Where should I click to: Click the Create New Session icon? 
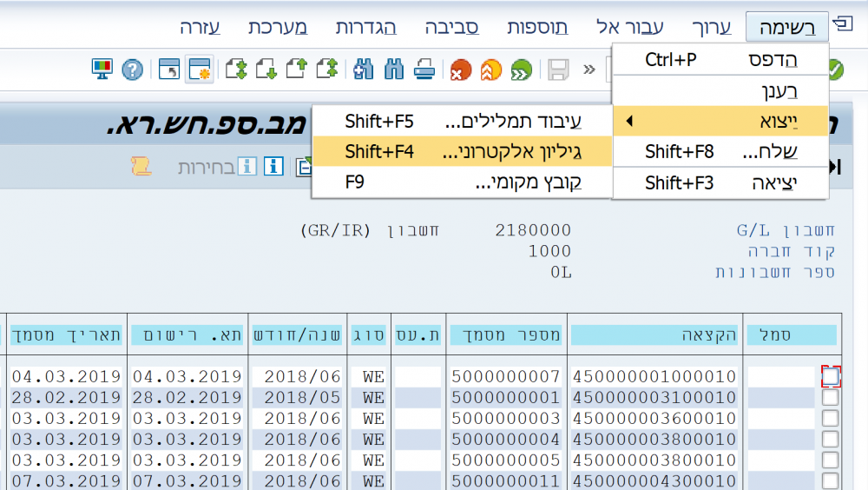(x=200, y=70)
